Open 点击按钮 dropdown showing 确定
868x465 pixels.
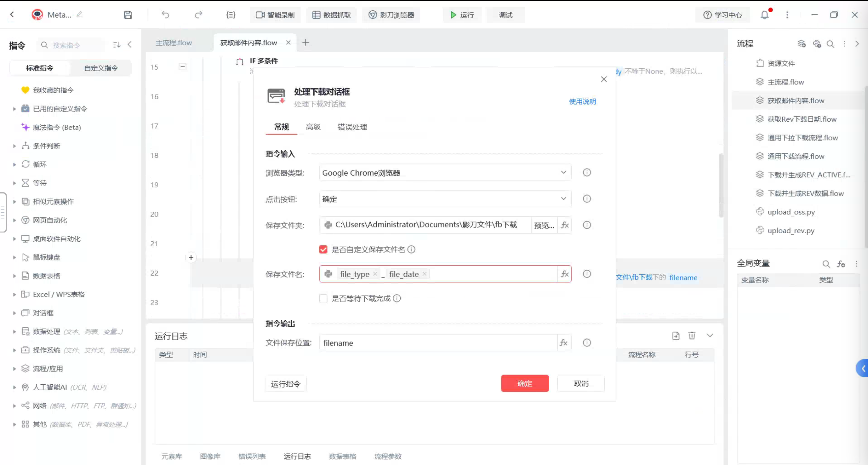[445, 199]
